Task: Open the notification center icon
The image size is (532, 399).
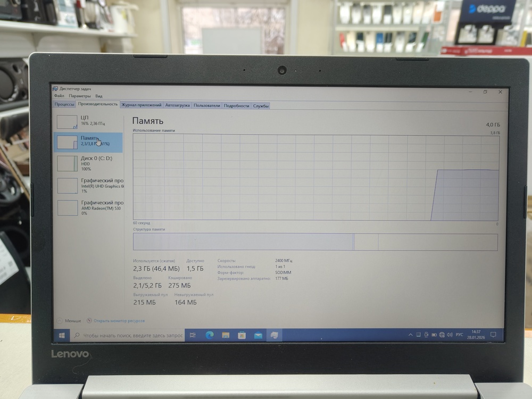Action: point(493,335)
